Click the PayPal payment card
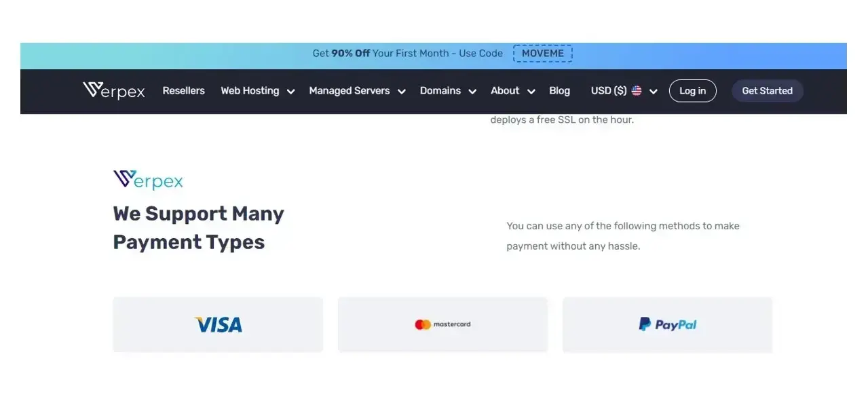The width and height of the screenshot is (868, 401). pos(667,324)
